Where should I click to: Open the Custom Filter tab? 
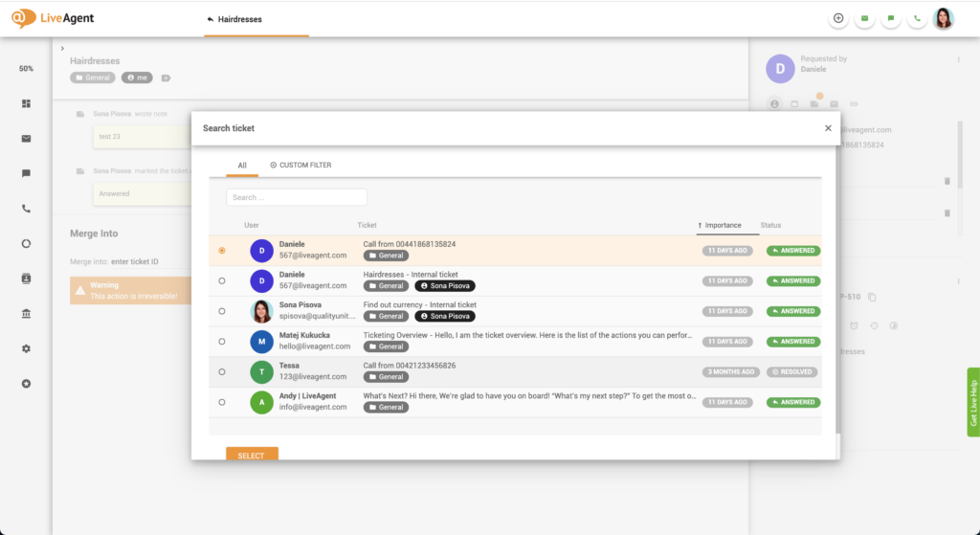pos(301,166)
